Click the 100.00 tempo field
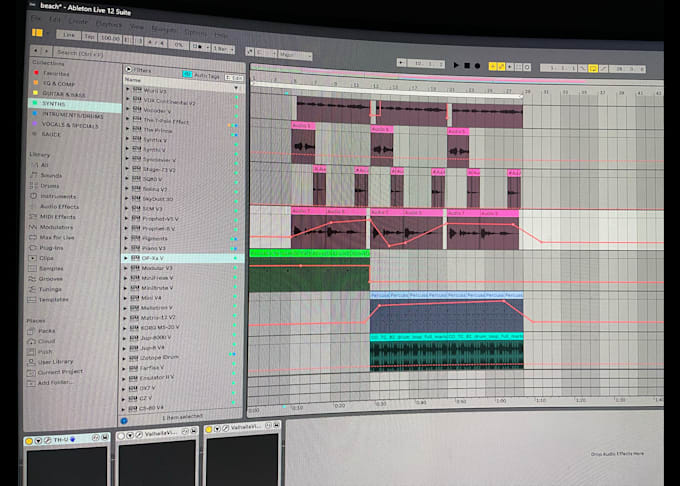 coord(110,38)
